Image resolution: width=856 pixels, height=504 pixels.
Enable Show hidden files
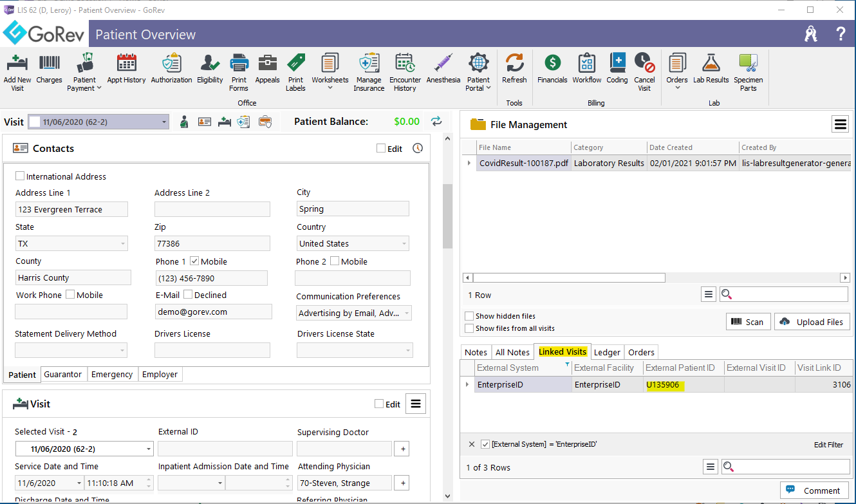[469, 316]
